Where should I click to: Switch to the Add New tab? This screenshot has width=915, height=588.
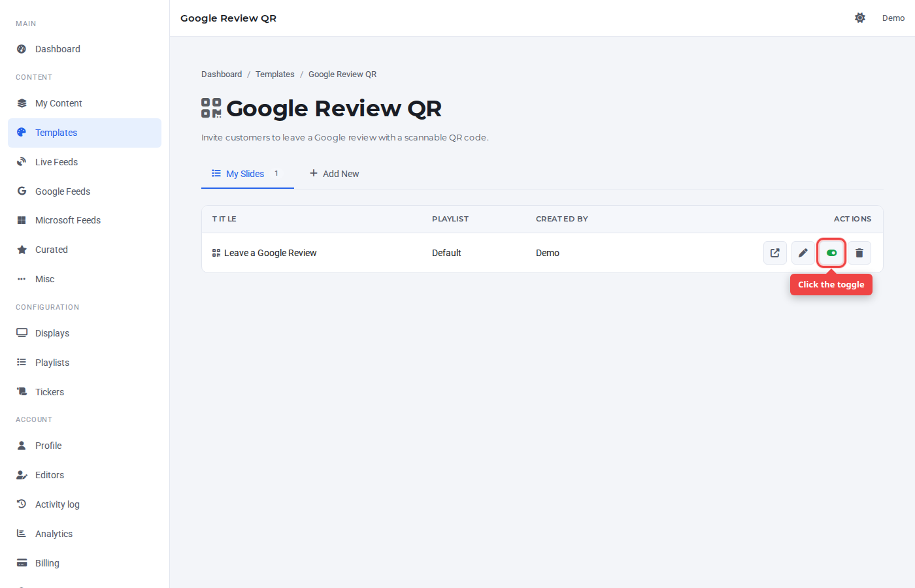[x=334, y=174]
